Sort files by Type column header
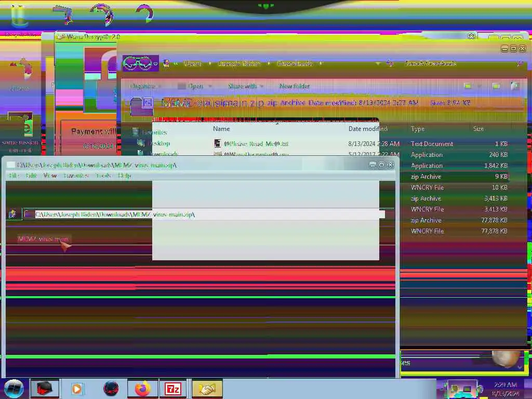The height and width of the screenshot is (399, 532). (x=418, y=129)
